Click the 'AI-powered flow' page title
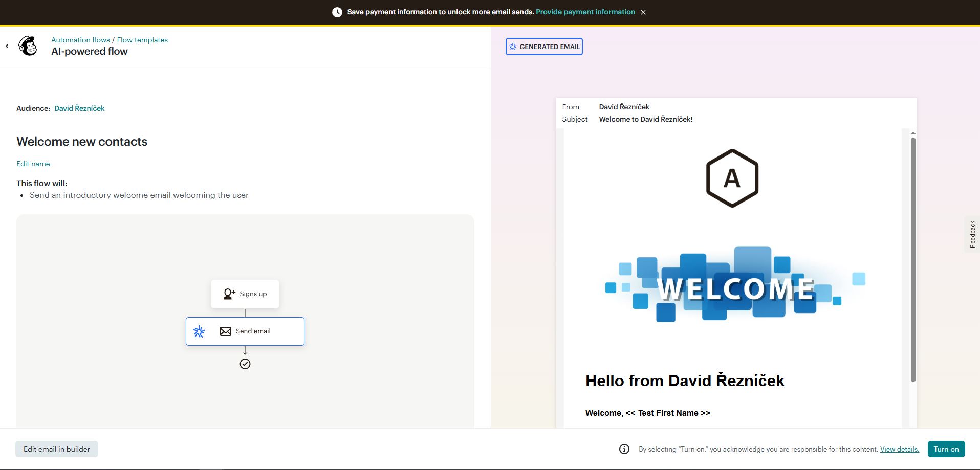Screen dimensions: 980x470 (x=90, y=51)
